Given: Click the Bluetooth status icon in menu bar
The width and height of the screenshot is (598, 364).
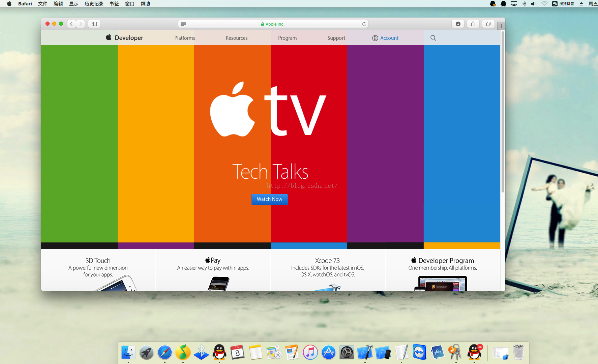Looking at the screenshot, I should (x=524, y=4).
